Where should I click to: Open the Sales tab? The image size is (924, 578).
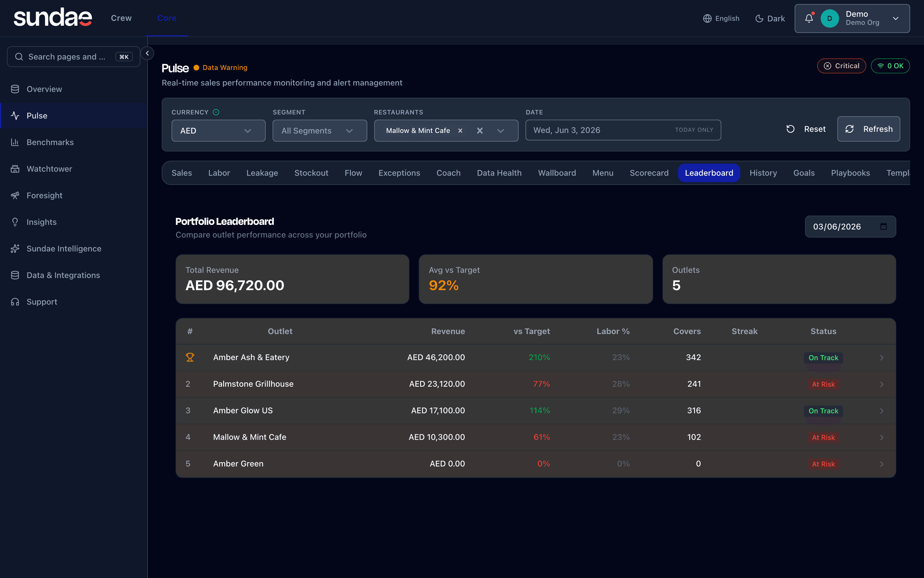click(x=182, y=173)
